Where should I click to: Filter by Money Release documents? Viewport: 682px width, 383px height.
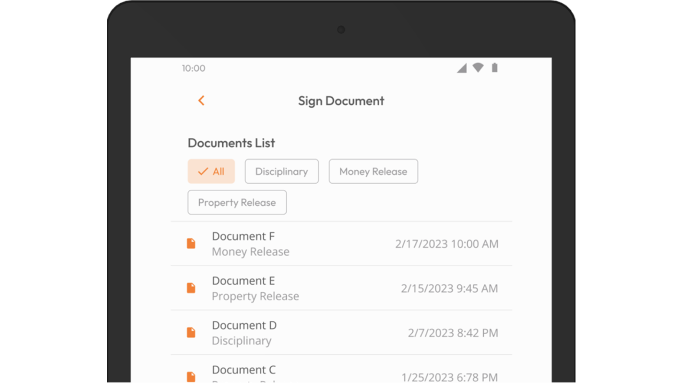[373, 171]
